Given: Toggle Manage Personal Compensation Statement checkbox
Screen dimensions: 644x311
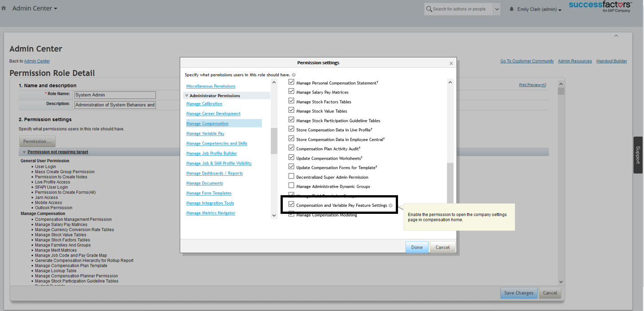Looking at the screenshot, I should pyautogui.click(x=291, y=82).
